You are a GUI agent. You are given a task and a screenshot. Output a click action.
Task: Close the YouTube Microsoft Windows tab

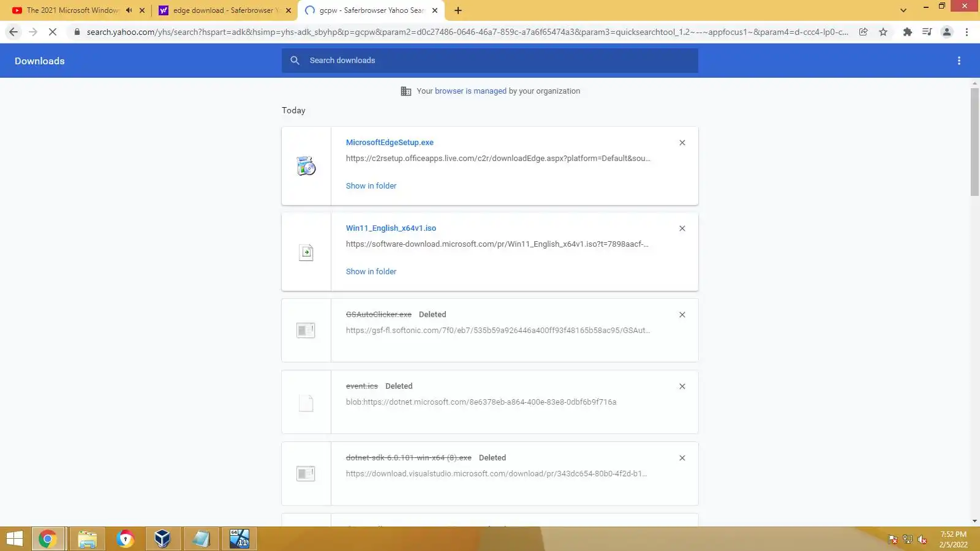(142, 10)
